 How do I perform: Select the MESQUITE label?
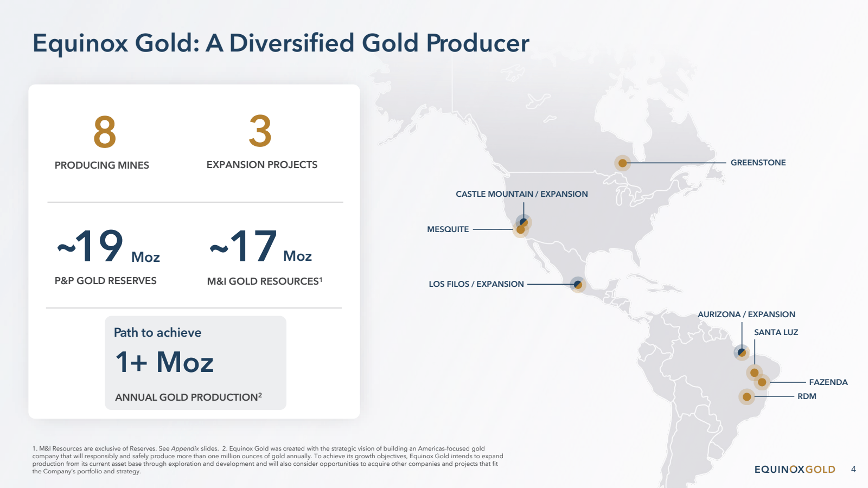coord(448,229)
